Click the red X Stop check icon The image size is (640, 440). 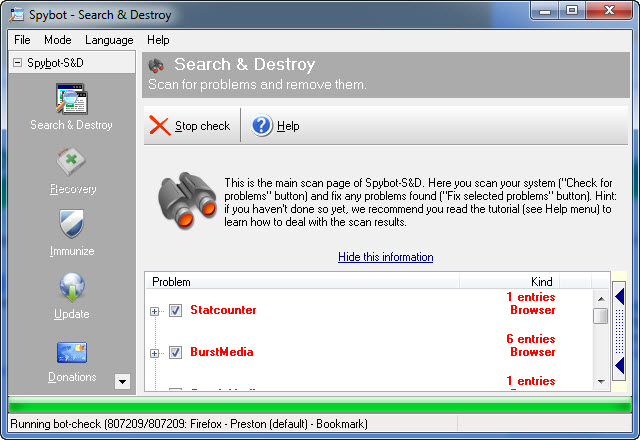(x=159, y=125)
